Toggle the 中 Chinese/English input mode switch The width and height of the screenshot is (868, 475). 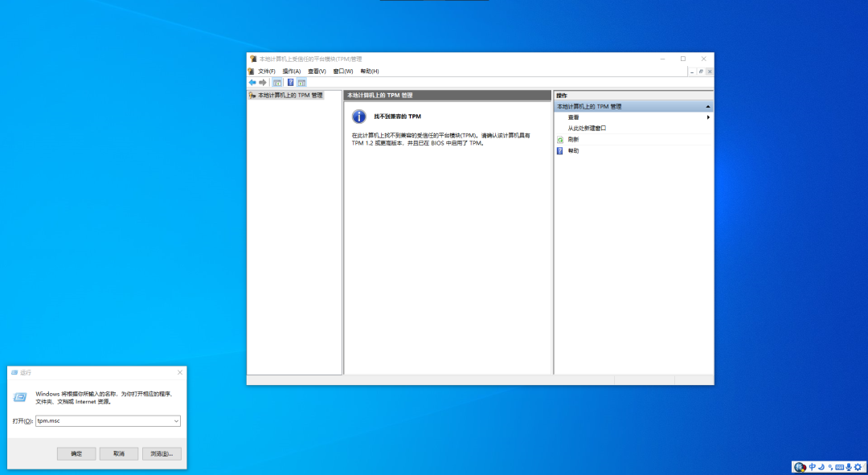coord(813,467)
